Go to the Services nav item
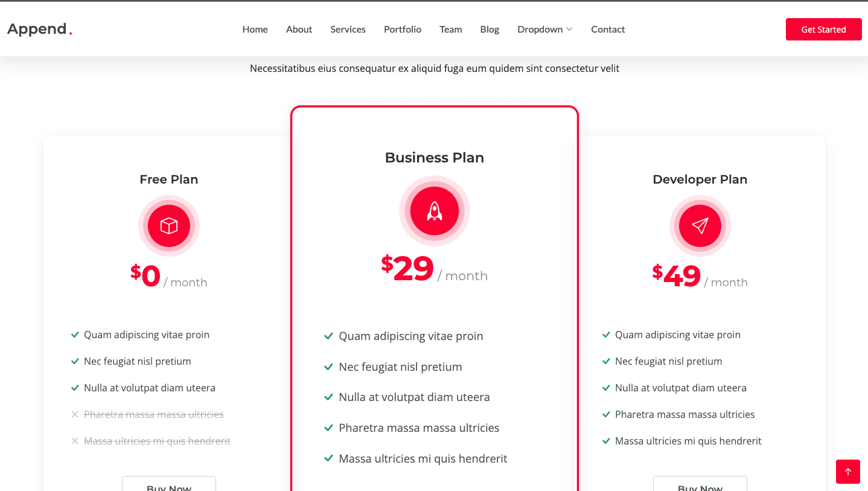868x491 pixels. click(x=348, y=29)
